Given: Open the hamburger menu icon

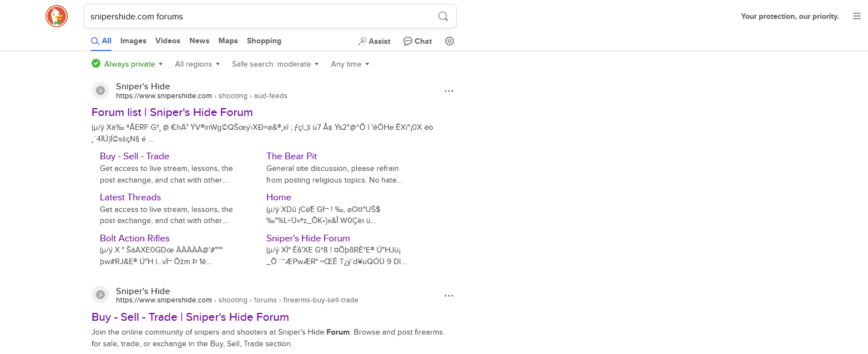Looking at the screenshot, I should (x=857, y=16).
